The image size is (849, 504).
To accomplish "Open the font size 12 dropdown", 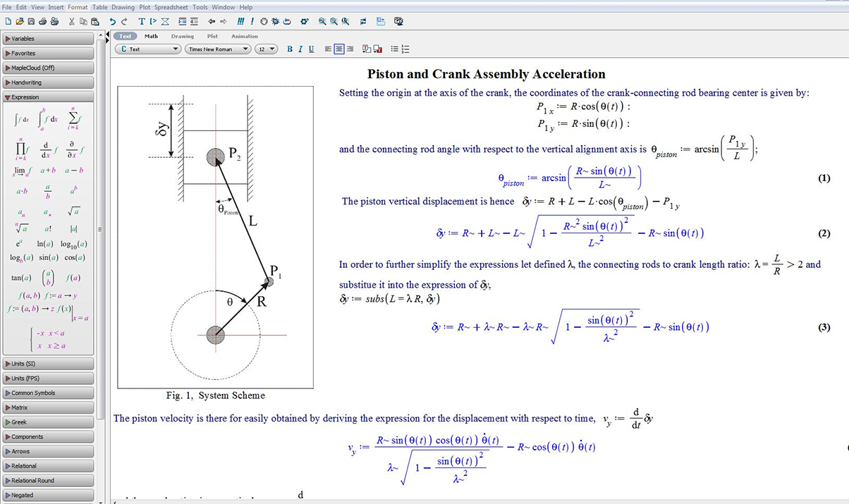I will click(267, 49).
